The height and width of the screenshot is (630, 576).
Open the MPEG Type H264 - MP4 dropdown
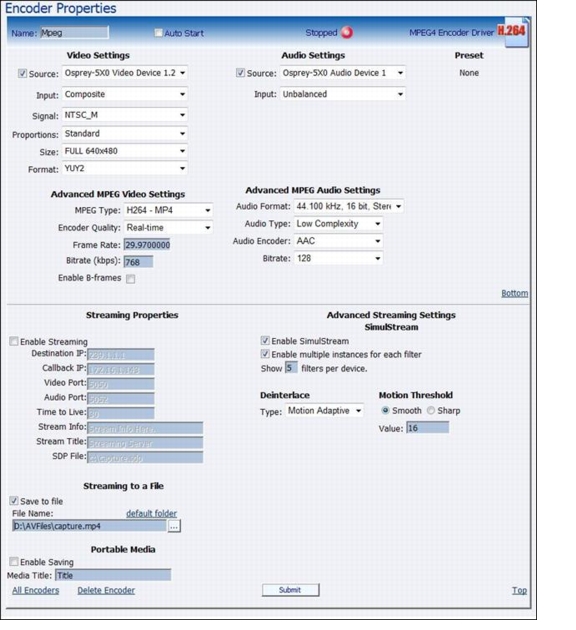pyautogui.click(x=168, y=210)
